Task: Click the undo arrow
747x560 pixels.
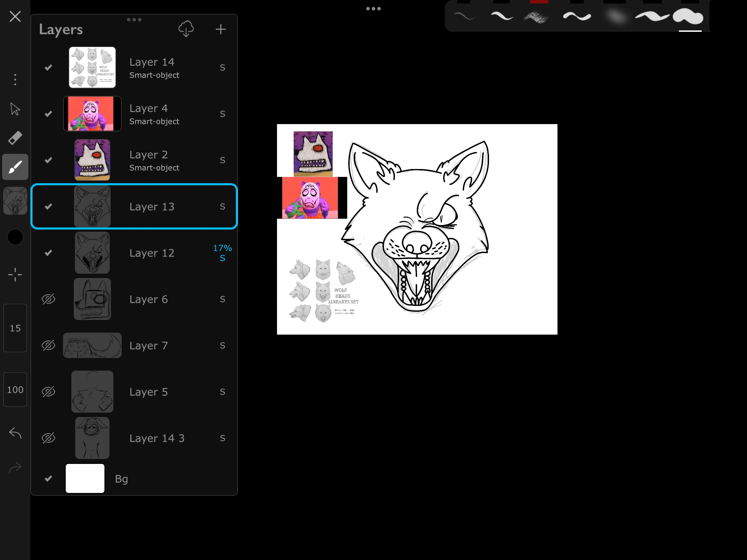Action: click(15, 433)
